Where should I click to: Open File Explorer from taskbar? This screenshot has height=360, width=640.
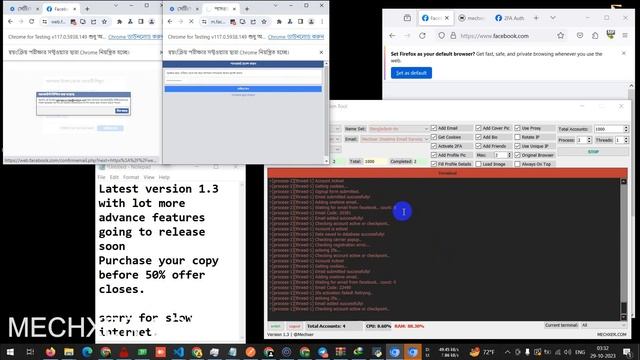tap(69, 352)
